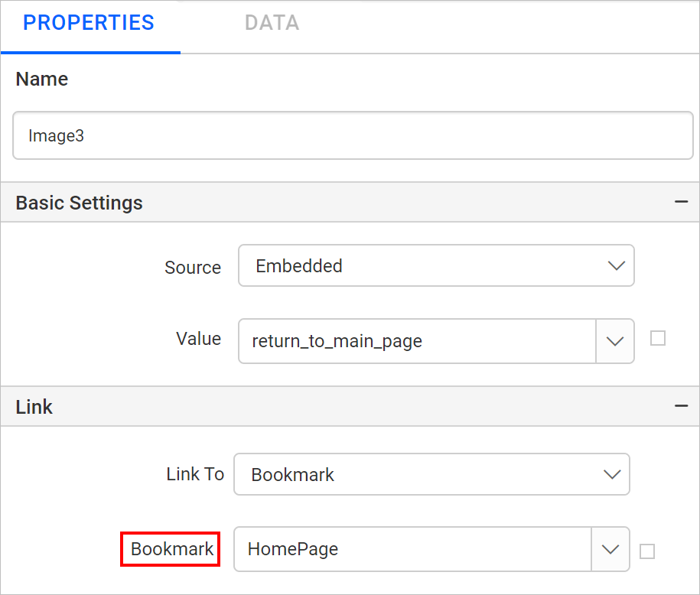Click the Value field chevron arrow
This screenshot has width=700, height=595.
point(615,341)
